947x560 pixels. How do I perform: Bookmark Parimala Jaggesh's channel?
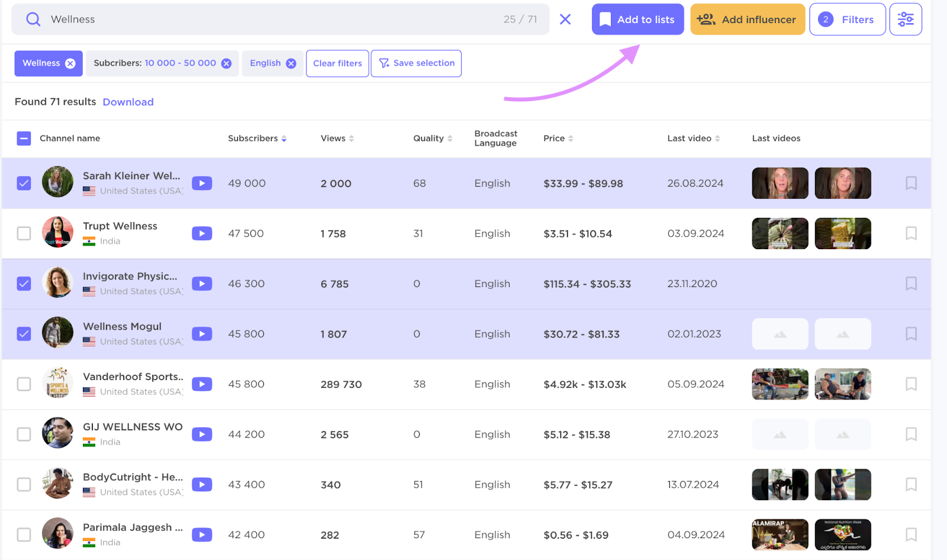[910, 535]
